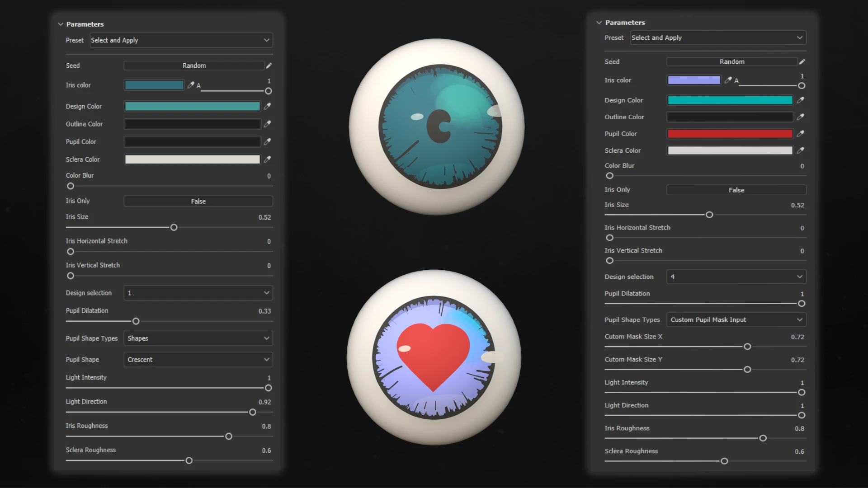
Task: Use Outline Color eyedropper in right panel
Action: pos(800,117)
